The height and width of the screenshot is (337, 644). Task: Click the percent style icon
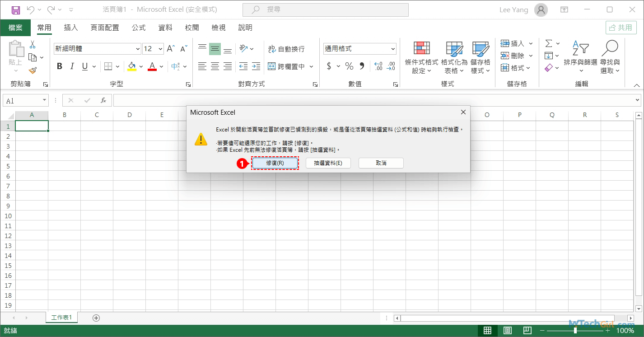click(x=349, y=66)
